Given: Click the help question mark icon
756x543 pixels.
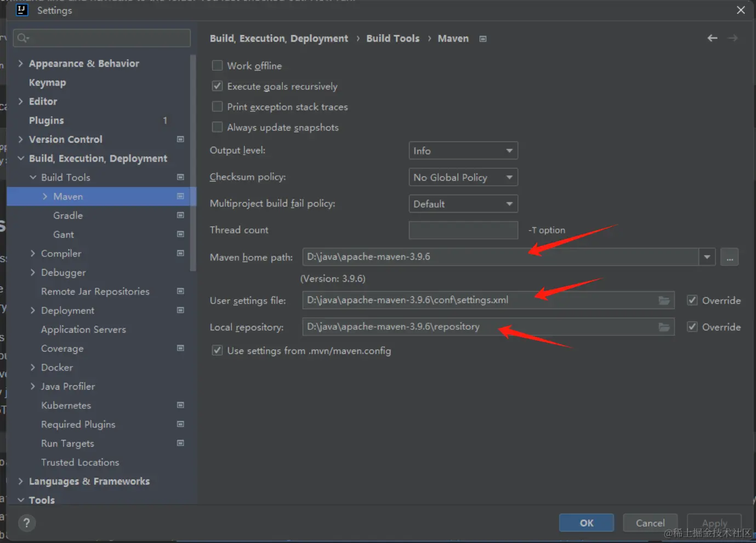Looking at the screenshot, I should (x=26, y=523).
